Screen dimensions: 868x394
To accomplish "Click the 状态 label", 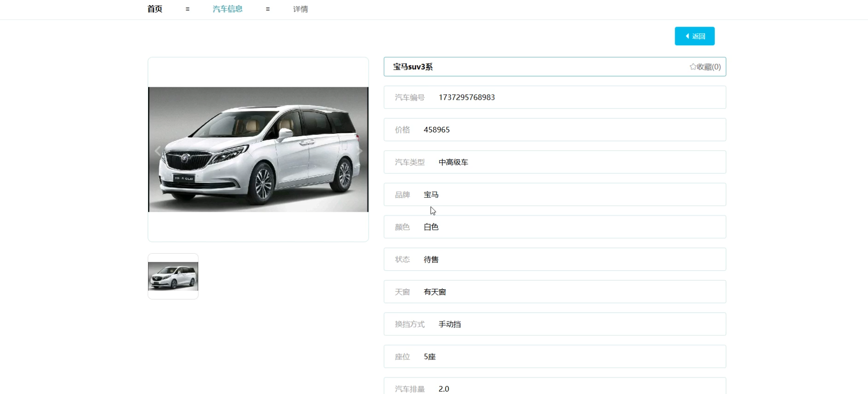I will pos(402,260).
